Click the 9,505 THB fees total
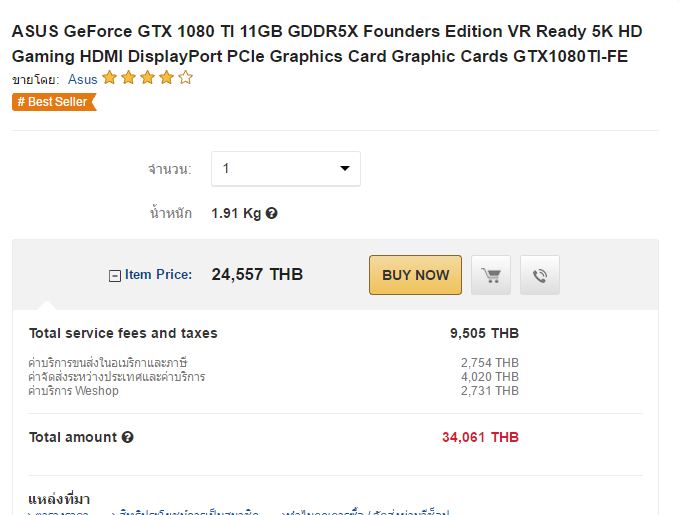Screen dimensions: 679x515 tap(484, 333)
